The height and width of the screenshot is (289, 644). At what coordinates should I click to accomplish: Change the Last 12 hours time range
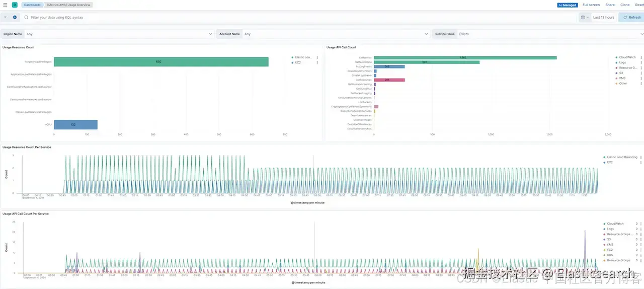[603, 17]
